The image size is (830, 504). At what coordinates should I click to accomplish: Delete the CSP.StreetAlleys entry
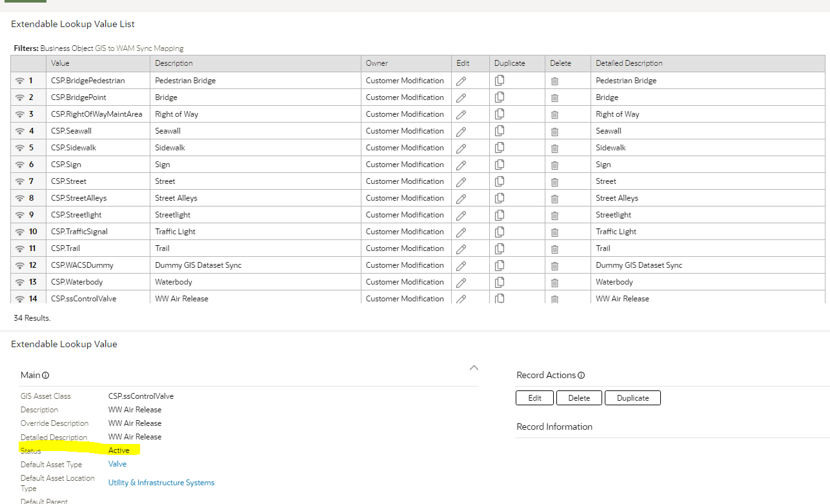pyautogui.click(x=554, y=198)
